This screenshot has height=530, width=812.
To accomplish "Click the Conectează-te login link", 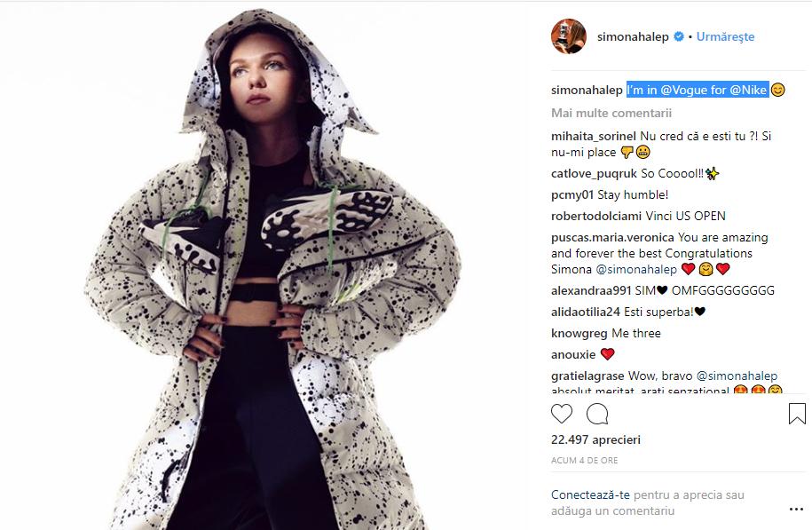I will (x=590, y=494).
